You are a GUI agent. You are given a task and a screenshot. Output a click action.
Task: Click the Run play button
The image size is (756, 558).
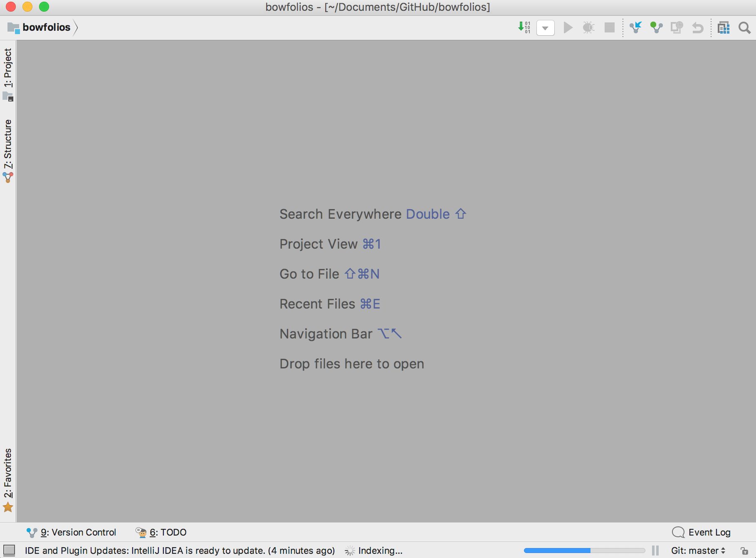pyautogui.click(x=568, y=28)
